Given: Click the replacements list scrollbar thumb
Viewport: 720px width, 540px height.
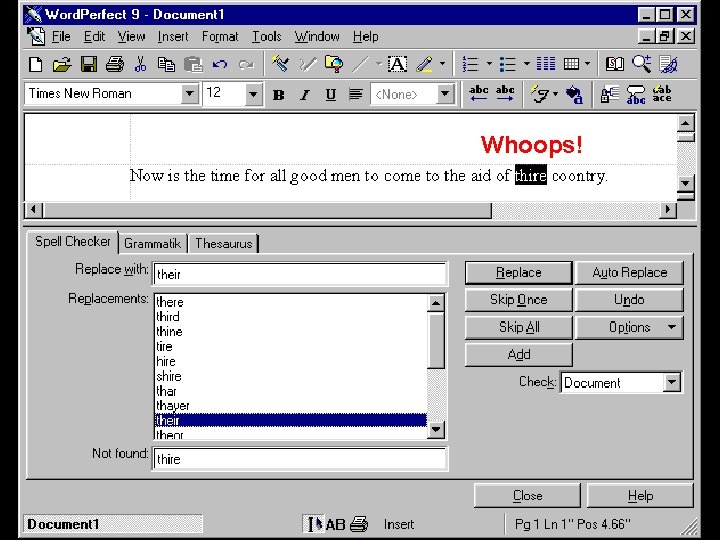Looking at the screenshot, I should point(436,341).
